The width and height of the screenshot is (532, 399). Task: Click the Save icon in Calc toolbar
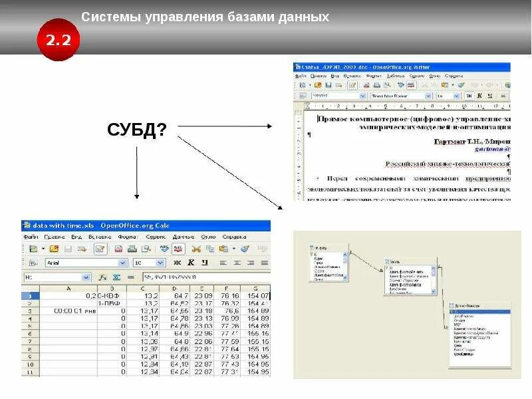(x=68, y=249)
